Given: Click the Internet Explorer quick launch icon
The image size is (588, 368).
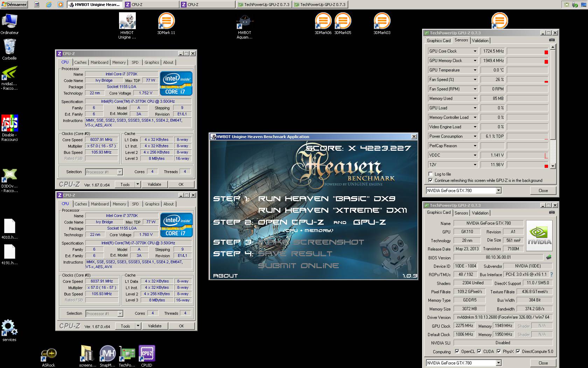Looking at the screenshot, I should (49, 5).
